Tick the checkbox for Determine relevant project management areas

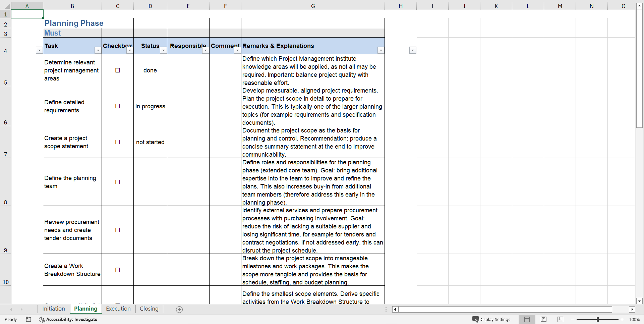click(x=118, y=70)
